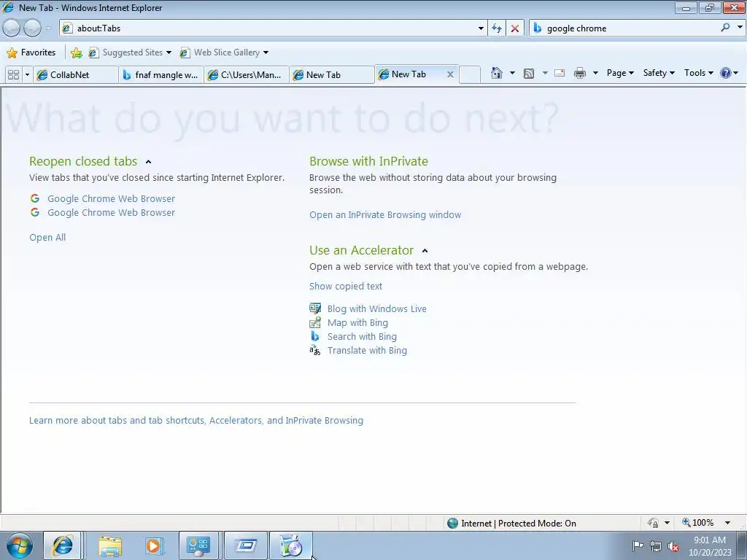
Task: Click the search magnifier icon
Action: pos(725,28)
